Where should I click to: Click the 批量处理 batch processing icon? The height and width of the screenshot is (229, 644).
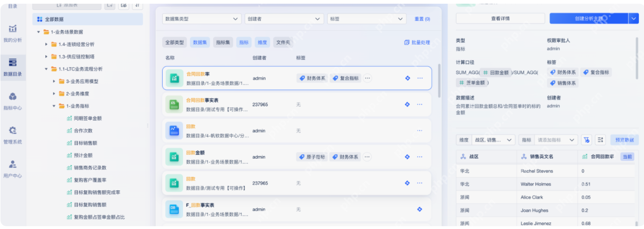(x=407, y=42)
